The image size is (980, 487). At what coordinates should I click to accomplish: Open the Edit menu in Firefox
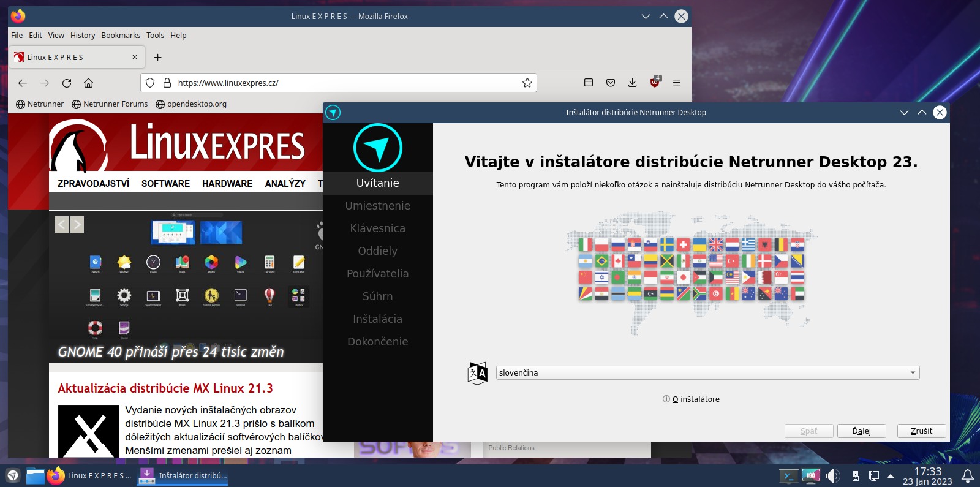(x=36, y=35)
